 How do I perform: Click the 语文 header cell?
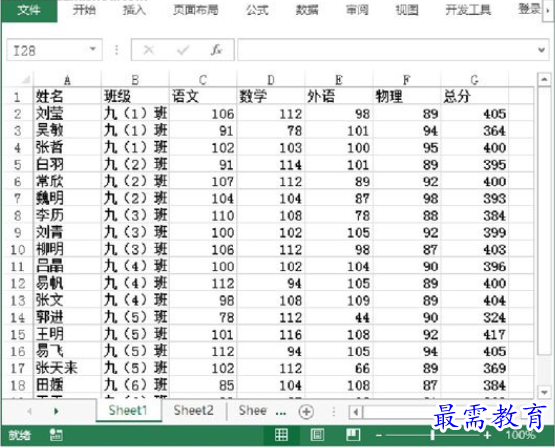[203, 96]
